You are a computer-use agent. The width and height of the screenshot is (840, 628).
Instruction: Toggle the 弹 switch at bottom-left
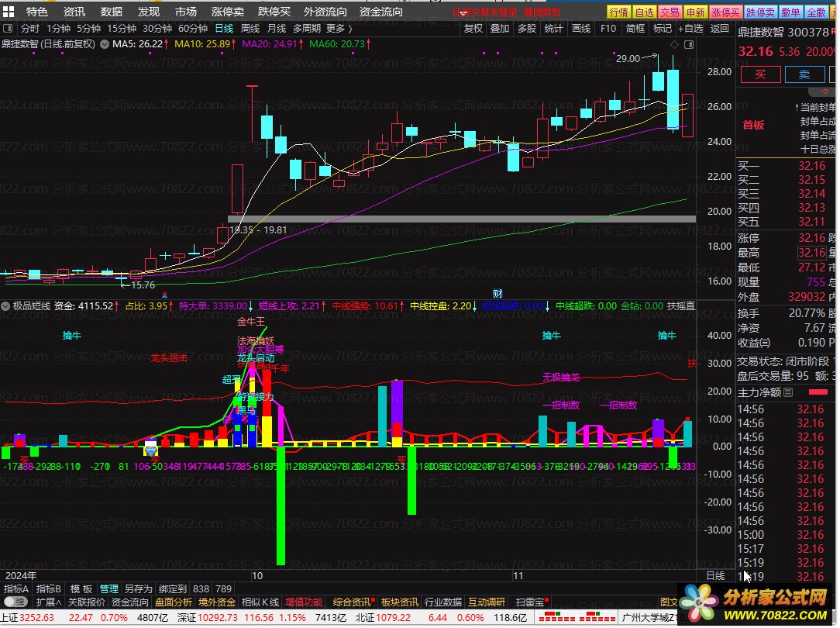15,602
